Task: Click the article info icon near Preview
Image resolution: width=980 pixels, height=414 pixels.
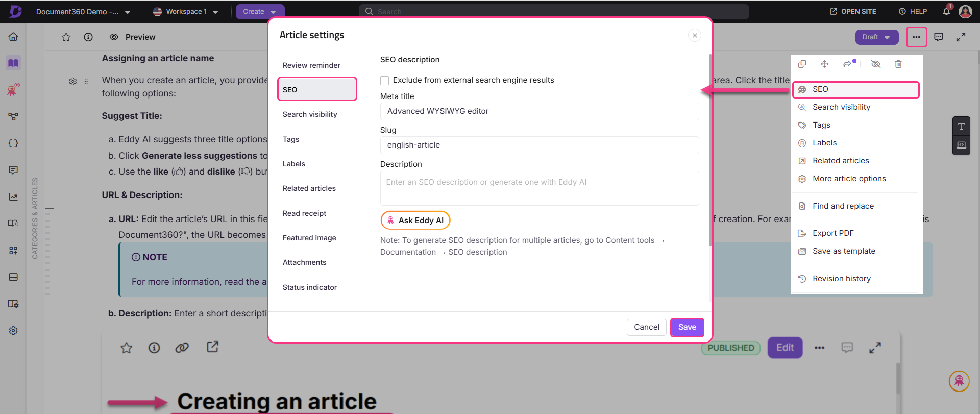Action: click(x=88, y=37)
